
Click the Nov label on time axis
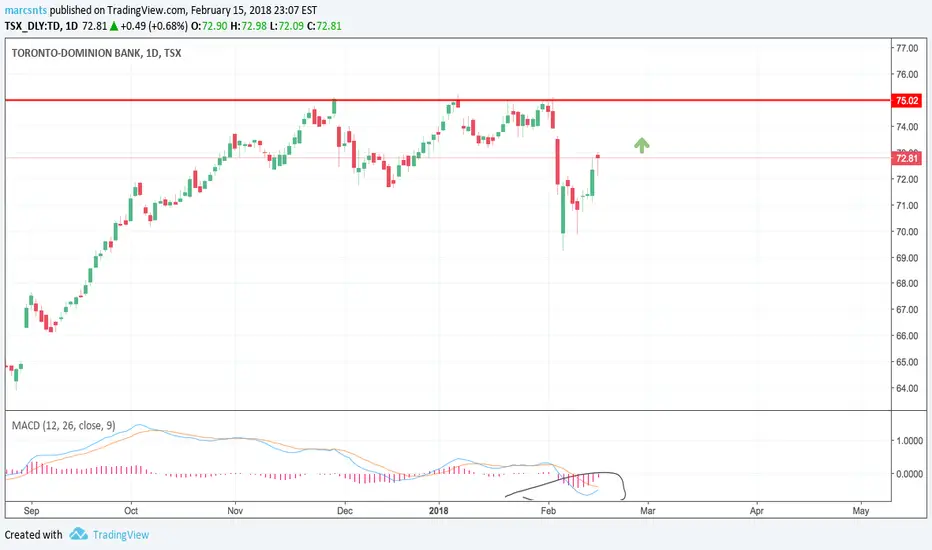pos(235,511)
